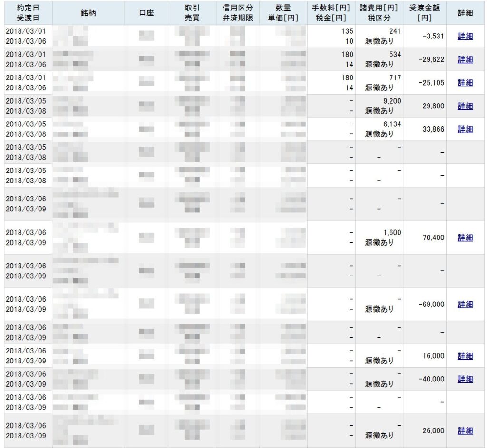Viewport: 487px width, 448px height.
Task: Click 詳細 link beside the 16,000 amount
Action: point(465,355)
